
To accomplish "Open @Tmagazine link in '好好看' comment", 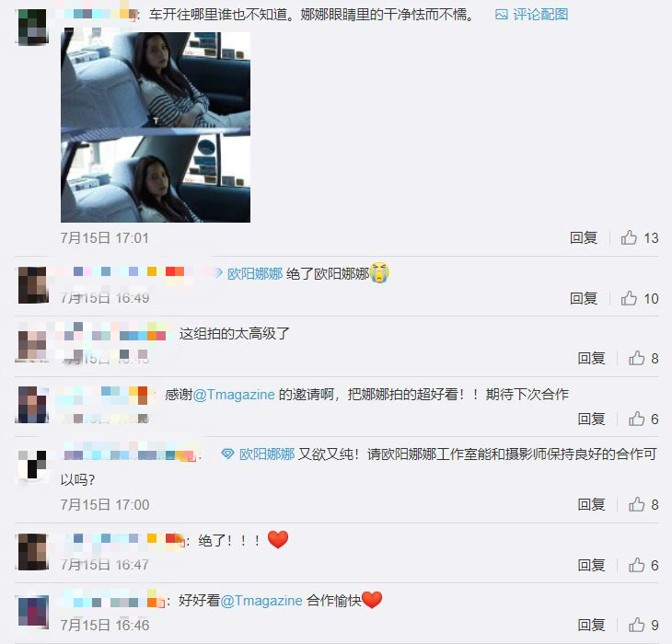I will tap(261, 601).
